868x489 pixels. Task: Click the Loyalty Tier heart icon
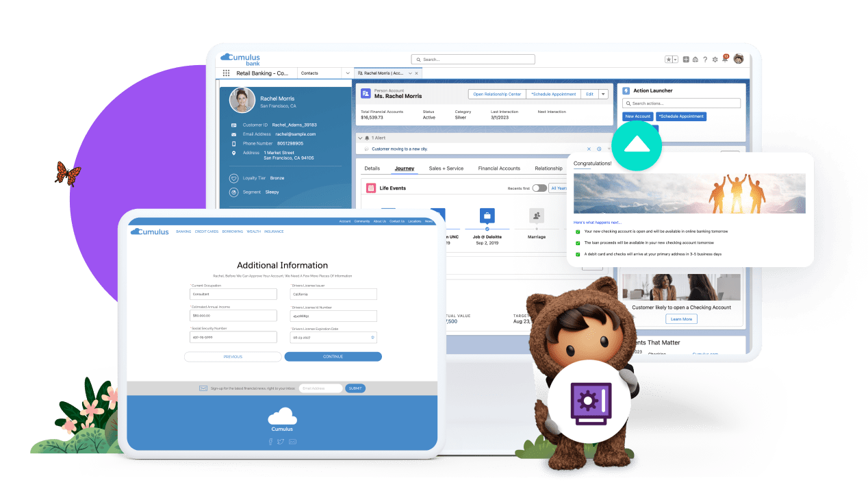(233, 178)
